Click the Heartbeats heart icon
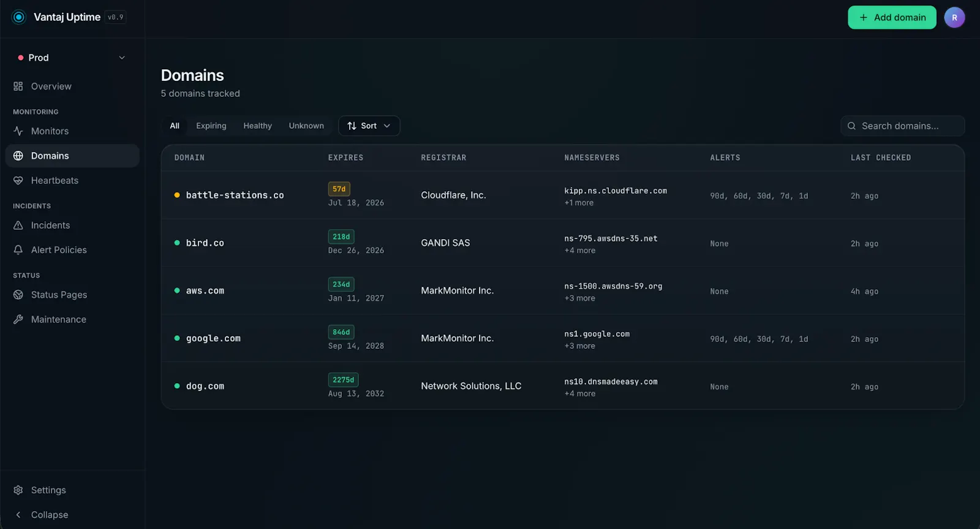This screenshot has height=529, width=980. coord(18,180)
